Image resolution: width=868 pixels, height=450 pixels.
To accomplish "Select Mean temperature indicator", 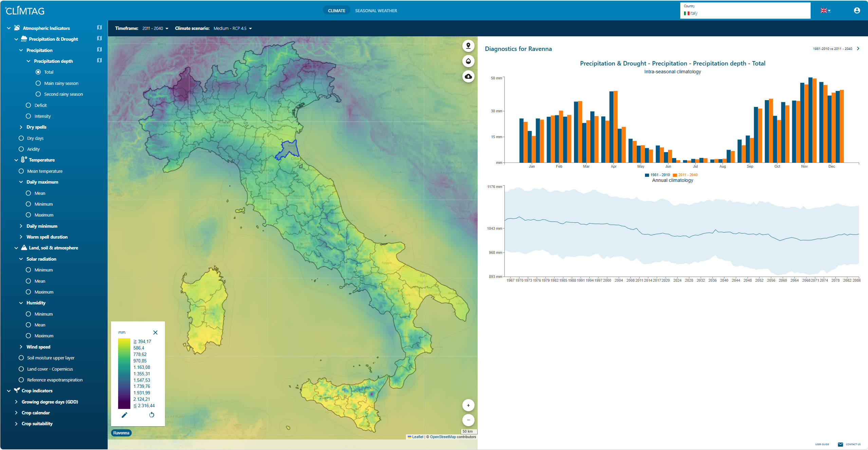I will click(21, 171).
